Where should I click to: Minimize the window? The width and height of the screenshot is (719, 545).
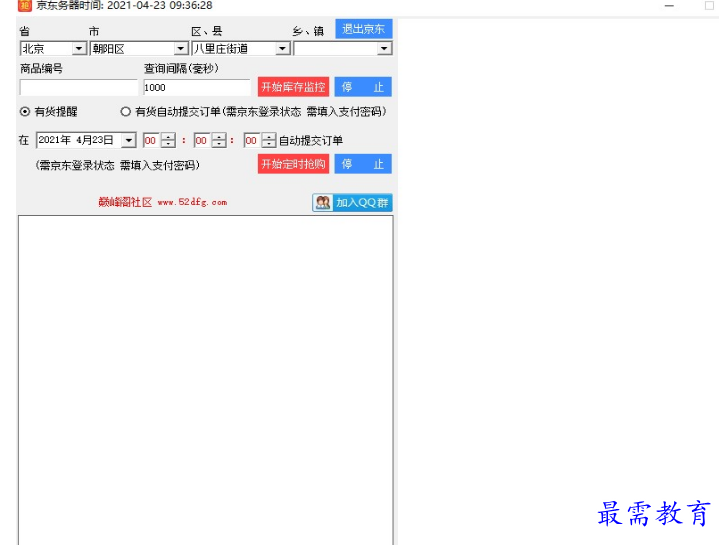(x=669, y=6)
